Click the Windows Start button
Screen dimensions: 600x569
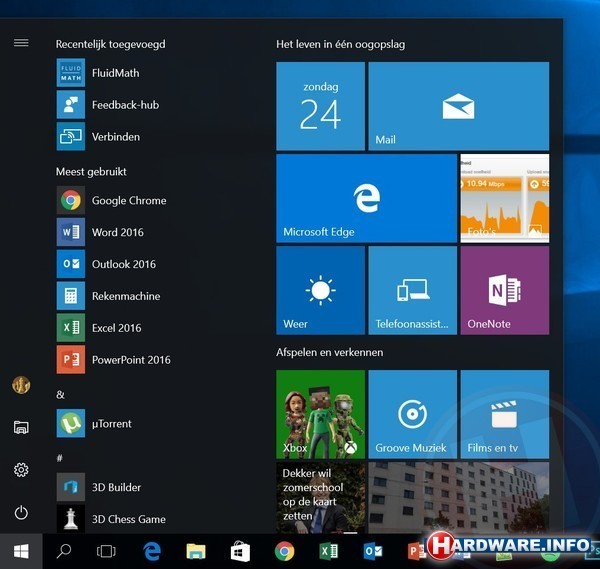(21, 551)
